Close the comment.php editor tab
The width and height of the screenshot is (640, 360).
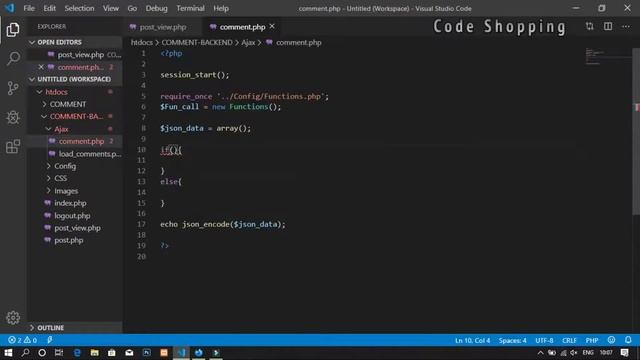point(272,27)
